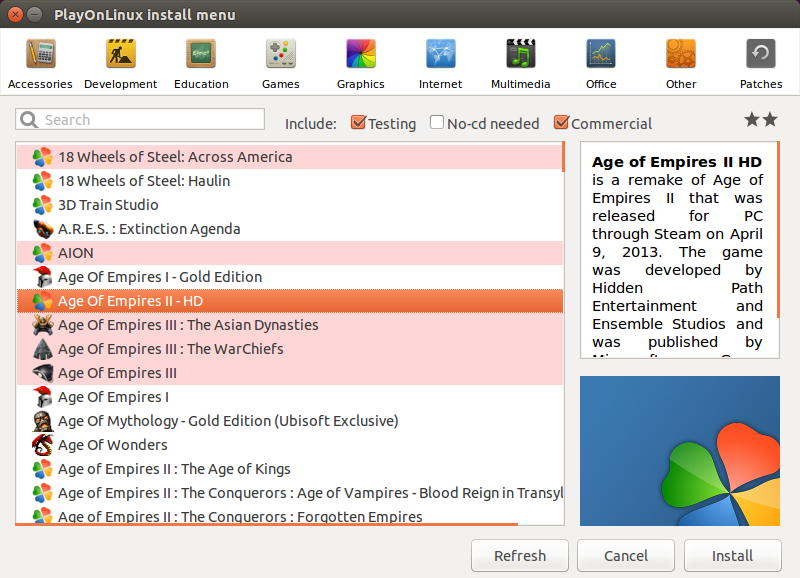Click icon beside A.R.E.S. Extinction Agenda

click(x=42, y=229)
